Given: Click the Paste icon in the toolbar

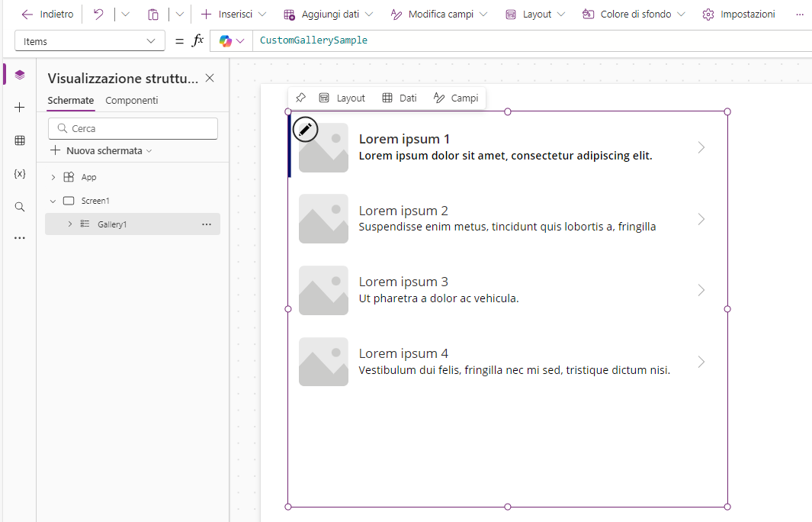Looking at the screenshot, I should pyautogui.click(x=153, y=14).
